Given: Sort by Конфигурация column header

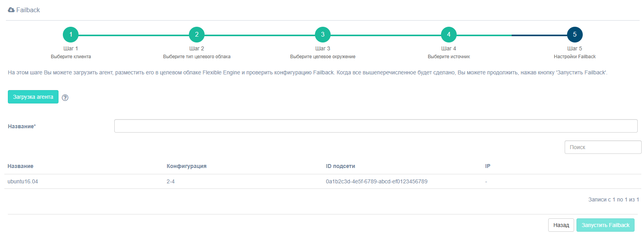Looking at the screenshot, I should click(x=187, y=166).
